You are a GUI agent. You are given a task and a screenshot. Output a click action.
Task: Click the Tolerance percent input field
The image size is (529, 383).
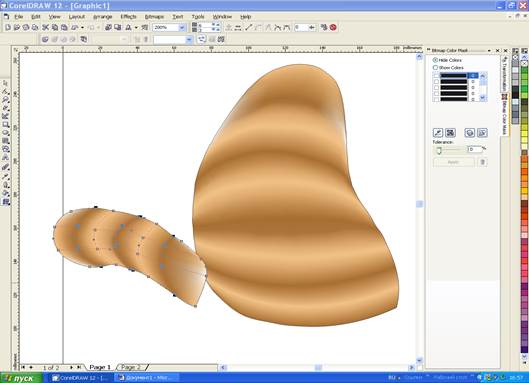click(474, 149)
